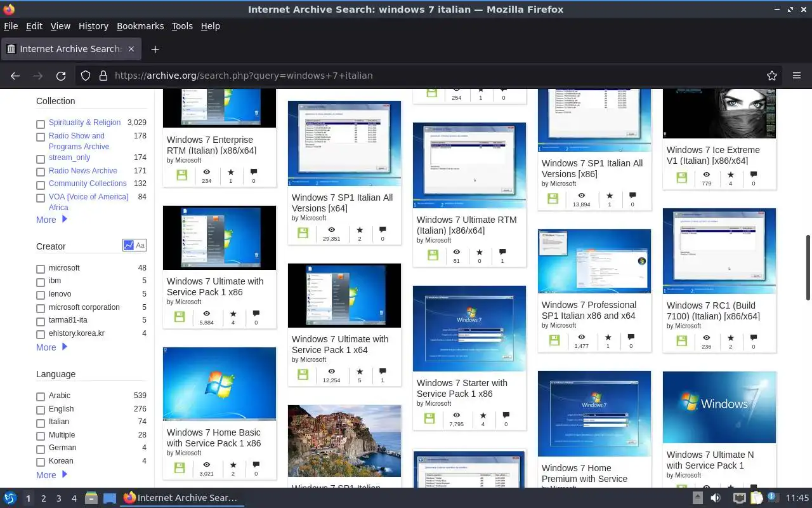
Task: Go back using the browser back arrow
Action: (x=15, y=76)
